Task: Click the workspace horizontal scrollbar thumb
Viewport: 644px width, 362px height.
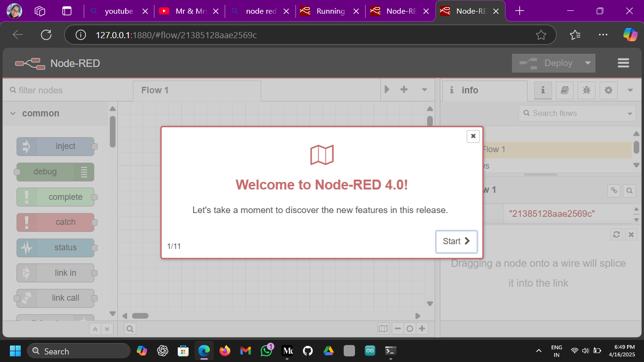Action: tap(140, 316)
